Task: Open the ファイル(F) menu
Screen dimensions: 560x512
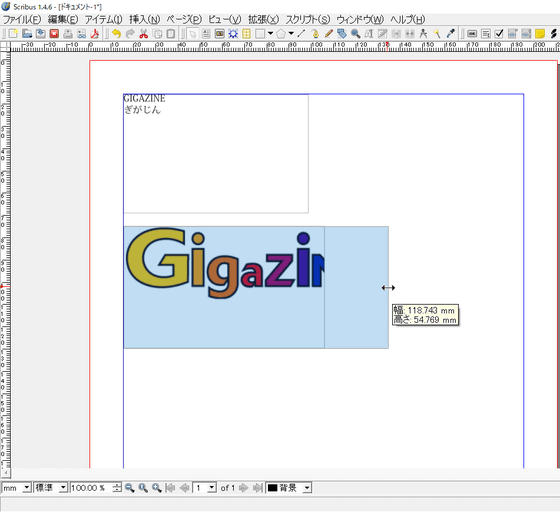Action: click(22, 19)
